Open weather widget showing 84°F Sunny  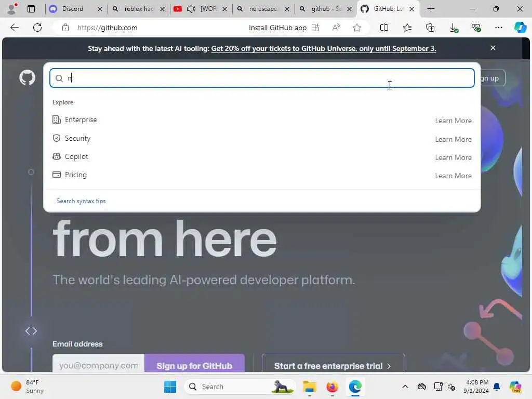[27, 387]
